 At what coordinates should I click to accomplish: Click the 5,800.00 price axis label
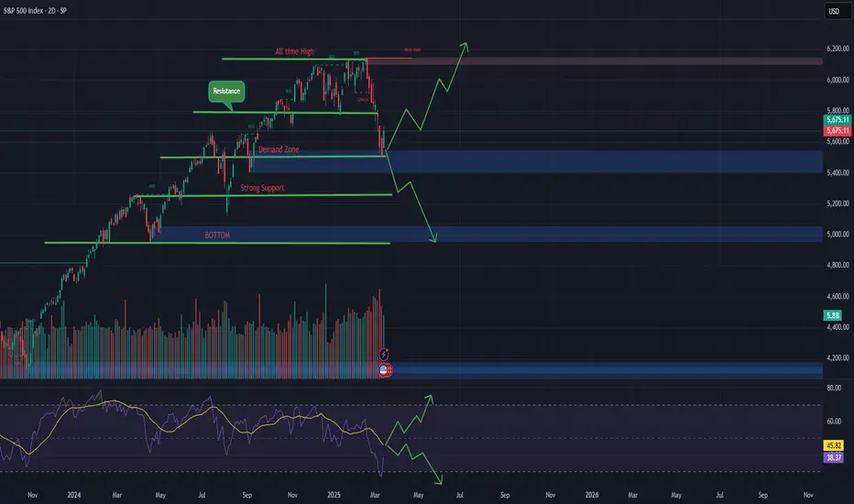[838, 111]
